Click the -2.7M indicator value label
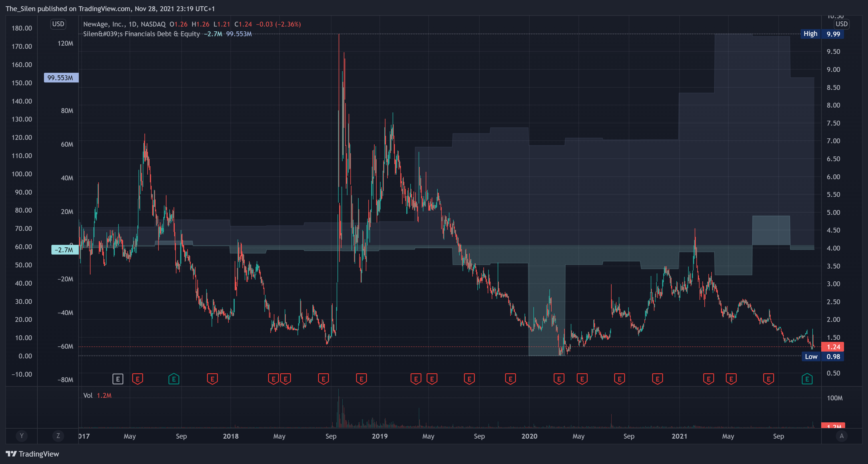868x464 pixels. [65, 250]
